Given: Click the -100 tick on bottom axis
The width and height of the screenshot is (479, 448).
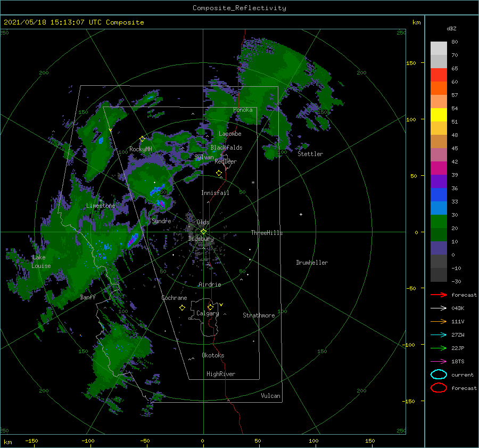Looking at the screenshot, I should (x=88, y=441).
